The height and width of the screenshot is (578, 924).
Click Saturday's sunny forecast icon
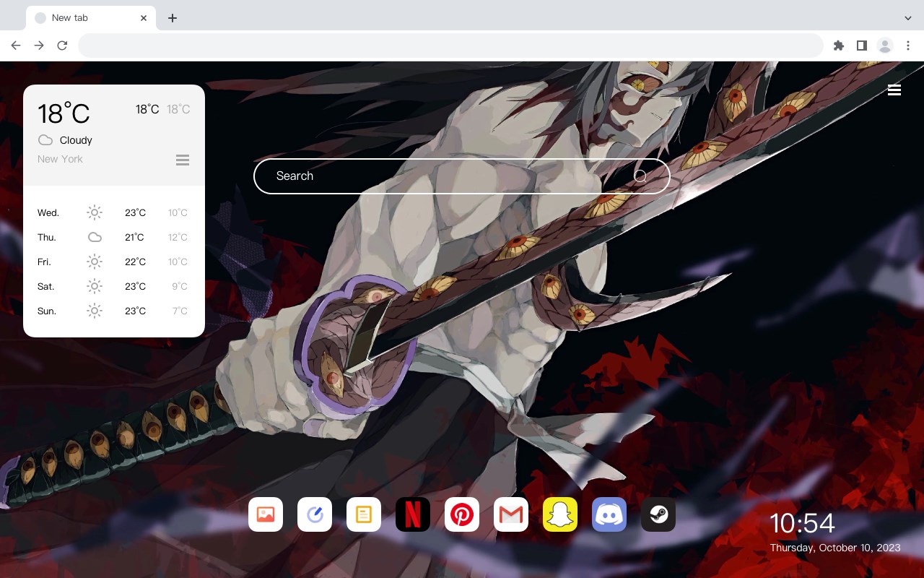(x=95, y=286)
